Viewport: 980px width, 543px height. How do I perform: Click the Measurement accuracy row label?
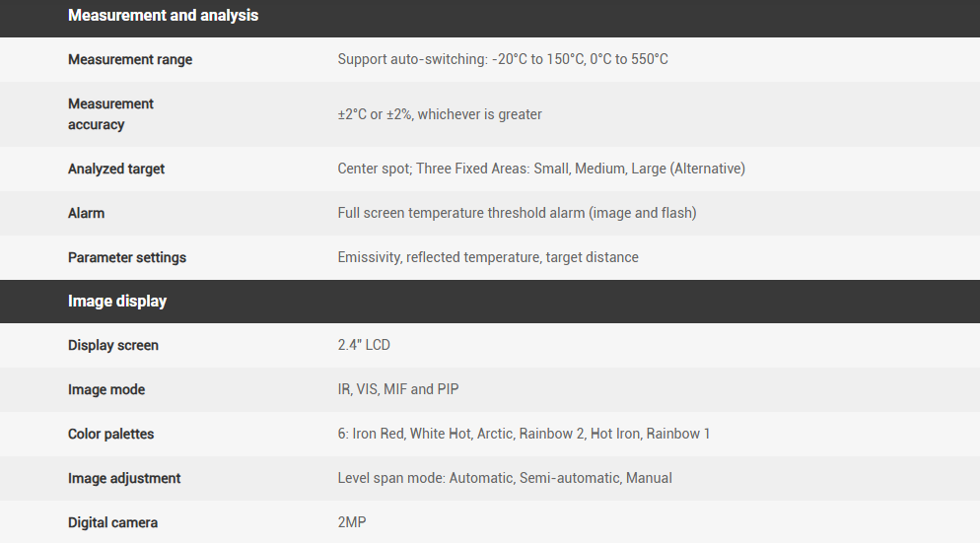pyautogui.click(x=110, y=114)
